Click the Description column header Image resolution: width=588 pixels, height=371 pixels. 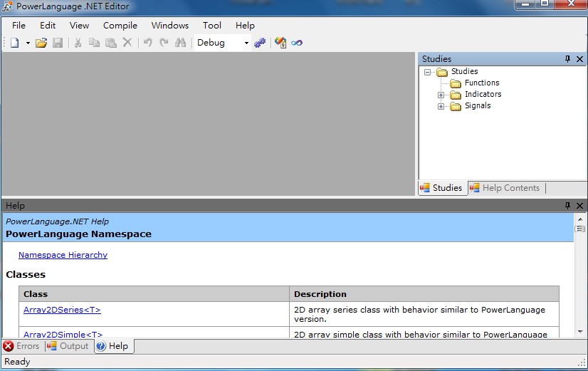424,294
